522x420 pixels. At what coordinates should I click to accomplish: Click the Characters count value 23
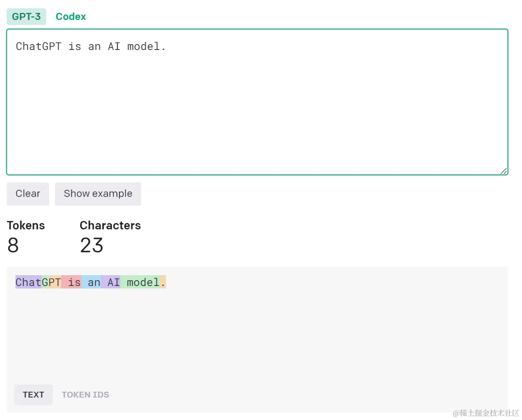pyautogui.click(x=92, y=245)
